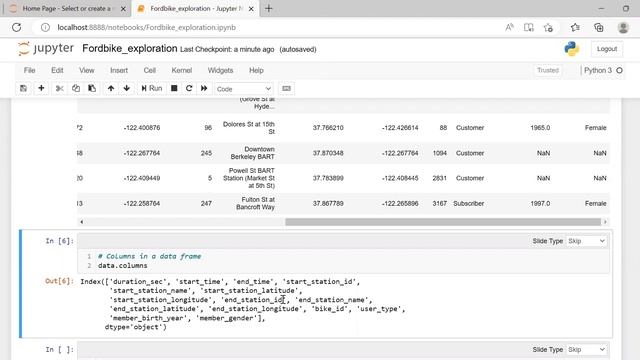Click the Out[6] output prompt
This screenshot has width=640, height=360.
pos(59,281)
